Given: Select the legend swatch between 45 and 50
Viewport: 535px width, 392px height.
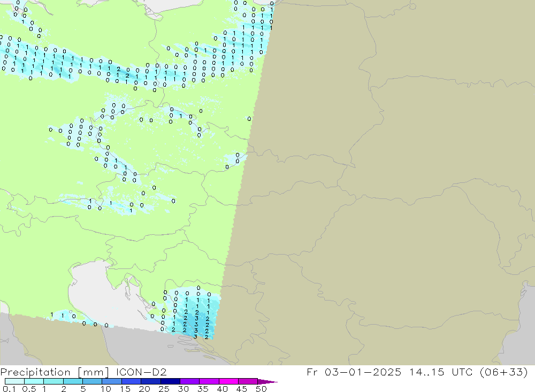Looking at the screenshot, I should tap(248, 381).
